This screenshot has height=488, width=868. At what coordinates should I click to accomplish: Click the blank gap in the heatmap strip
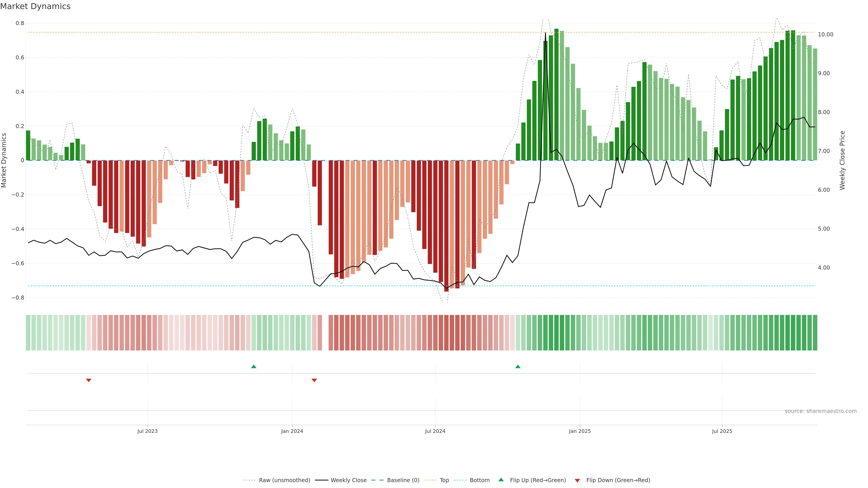[x=325, y=333]
